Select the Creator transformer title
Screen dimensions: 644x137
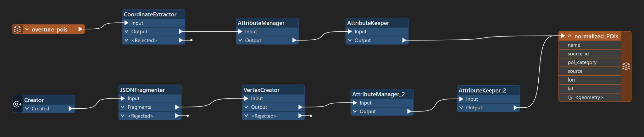point(34,100)
